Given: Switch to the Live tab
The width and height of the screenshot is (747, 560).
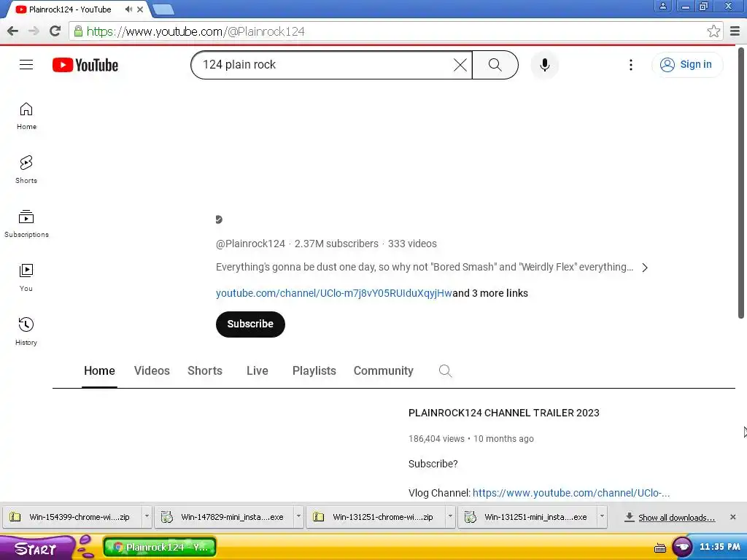Looking at the screenshot, I should tap(258, 370).
